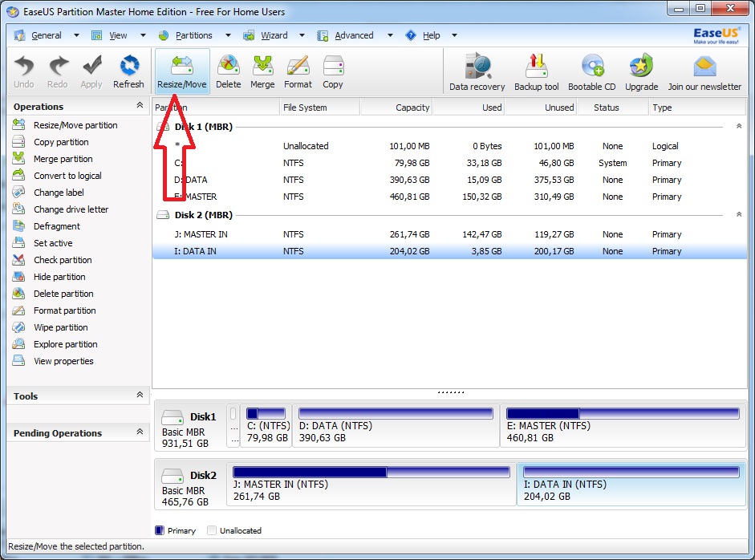Select Format partition in the Operations list

coord(54,310)
